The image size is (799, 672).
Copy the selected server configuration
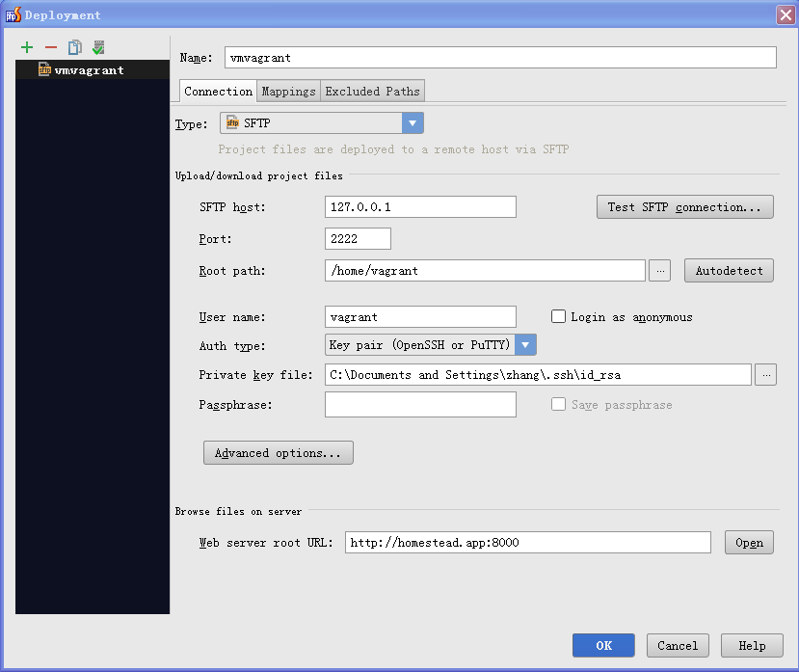click(x=75, y=47)
